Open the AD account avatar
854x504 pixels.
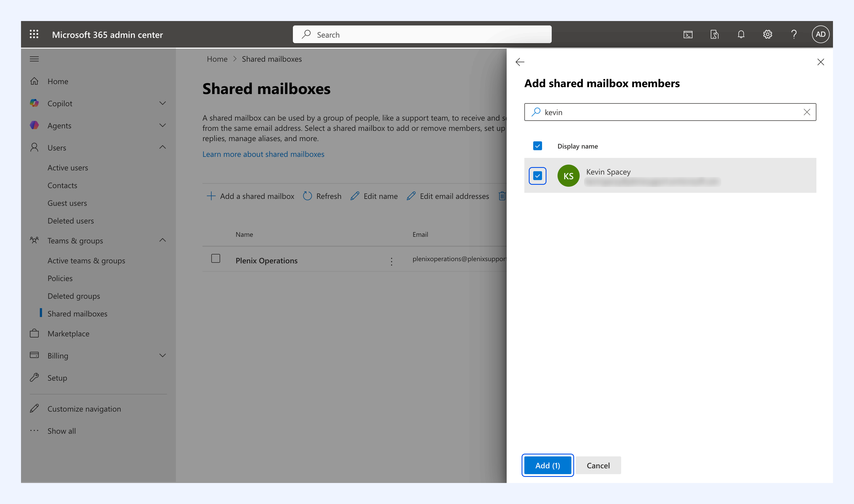pyautogui.click(x=820, y=34)
